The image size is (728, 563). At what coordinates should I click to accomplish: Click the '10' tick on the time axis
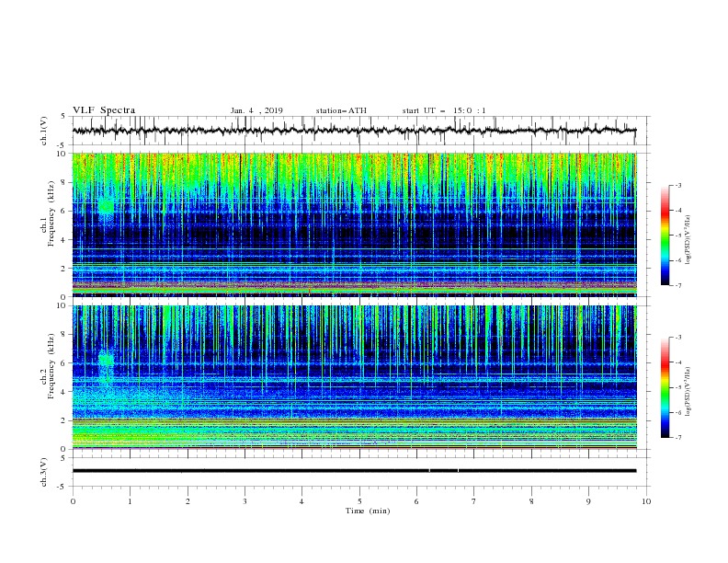tap(646, 501)
